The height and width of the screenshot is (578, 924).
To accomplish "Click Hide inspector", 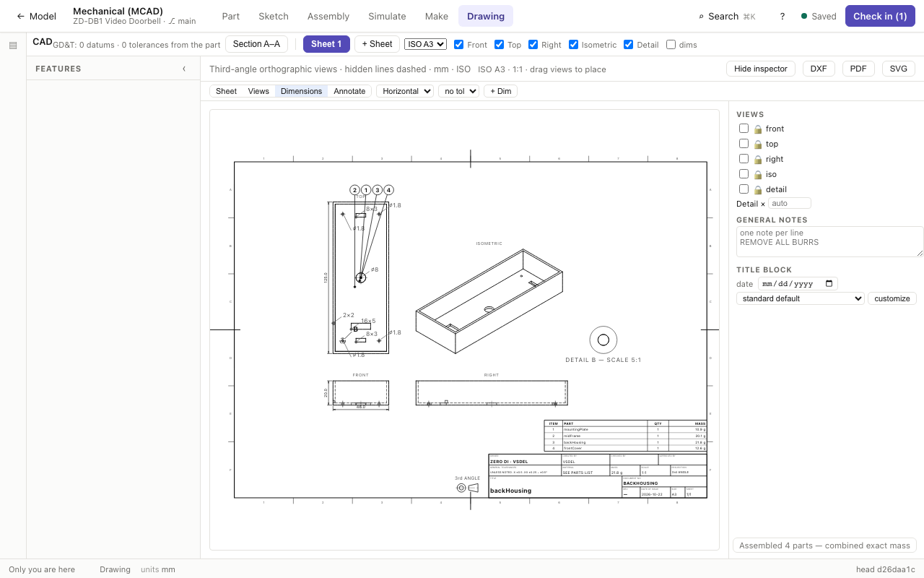I will (761, 69).
